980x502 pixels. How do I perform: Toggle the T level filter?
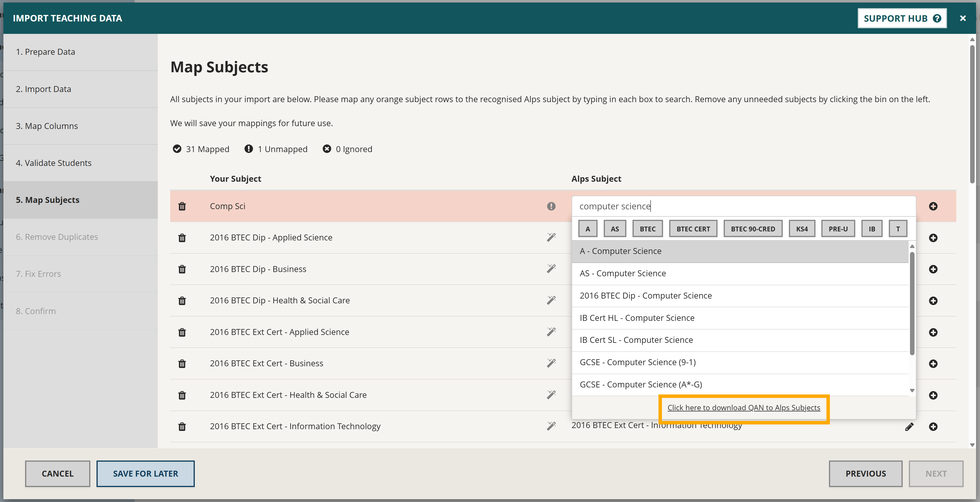[898, 229]
